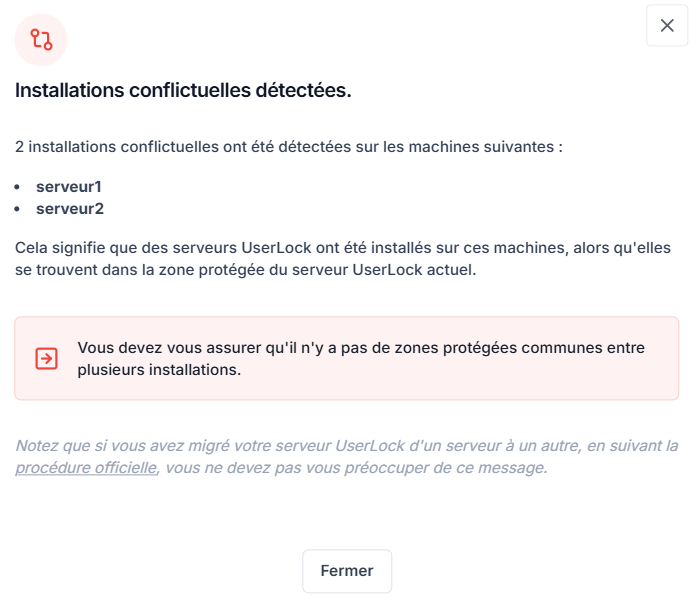Open the "procédure officielle" link
Screen dimensions: 696x609
pos(86,467)
